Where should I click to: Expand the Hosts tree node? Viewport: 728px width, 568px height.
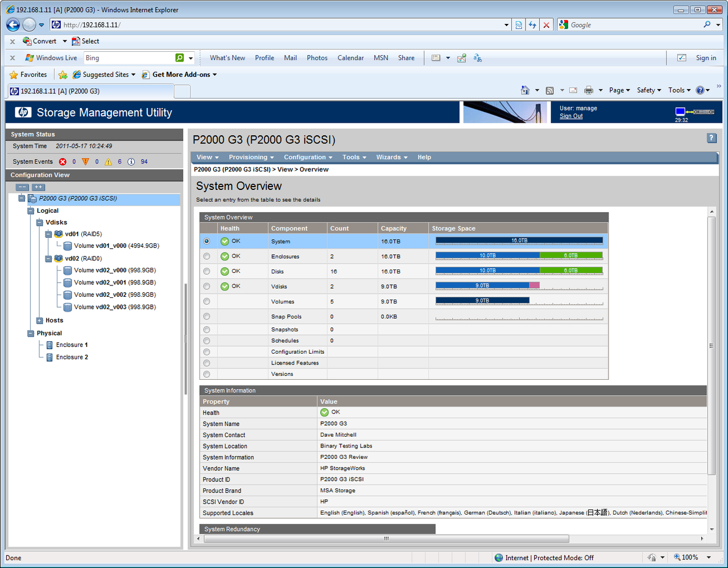click(40, 321)
